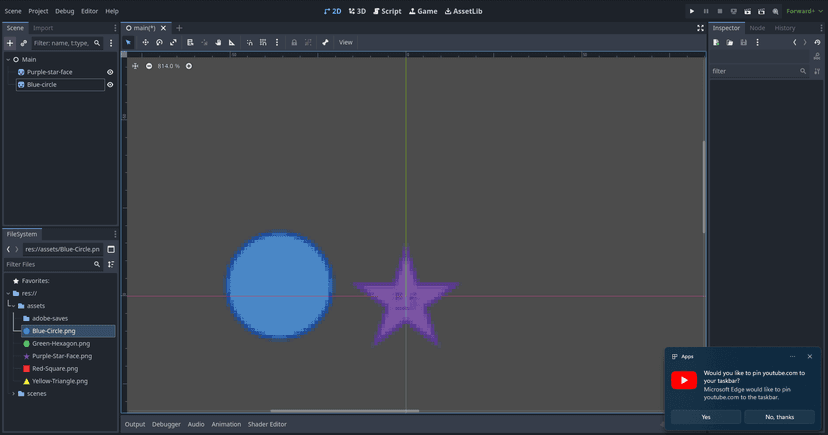Click the Inspector filter properties field
Screen dimensions: 828x435
coord(754,71)
